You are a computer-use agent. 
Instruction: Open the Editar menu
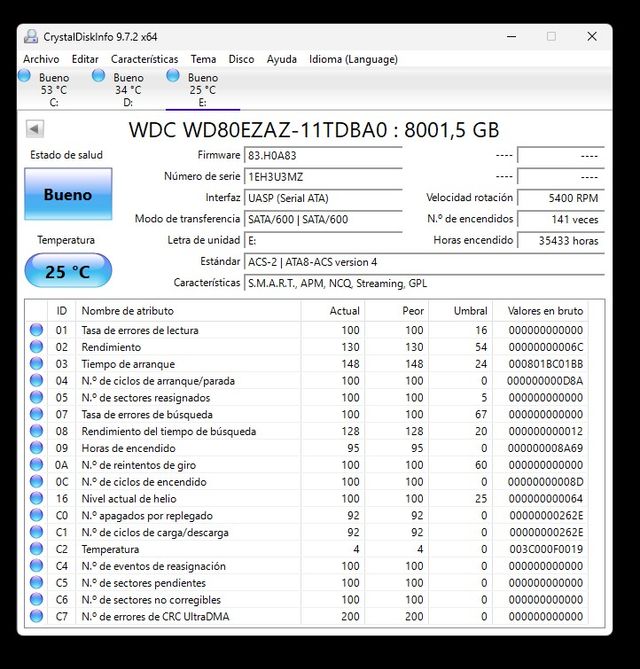coord(85,59)
